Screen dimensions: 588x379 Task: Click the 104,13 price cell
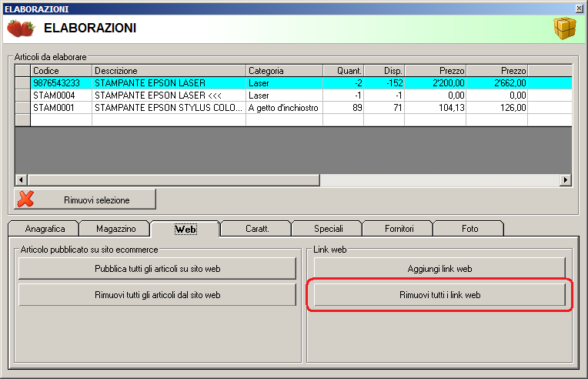(x=436, y=108)
